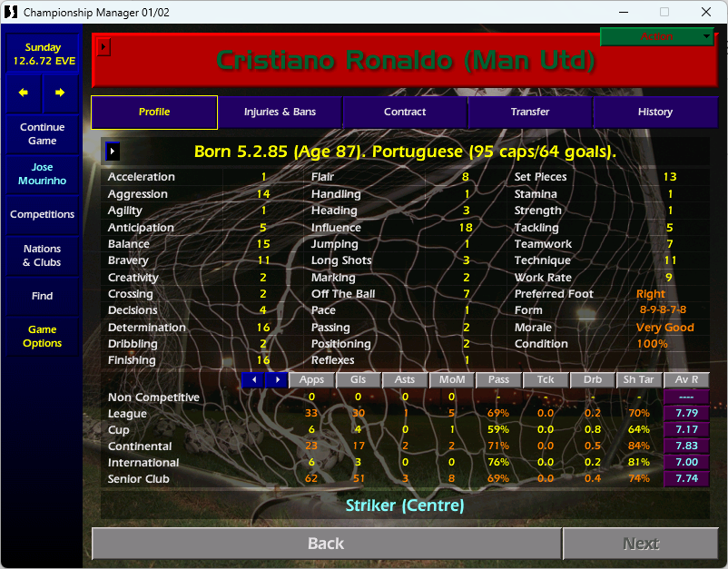
Task: Click the Asts column header
Action: [x=405, y=379]
